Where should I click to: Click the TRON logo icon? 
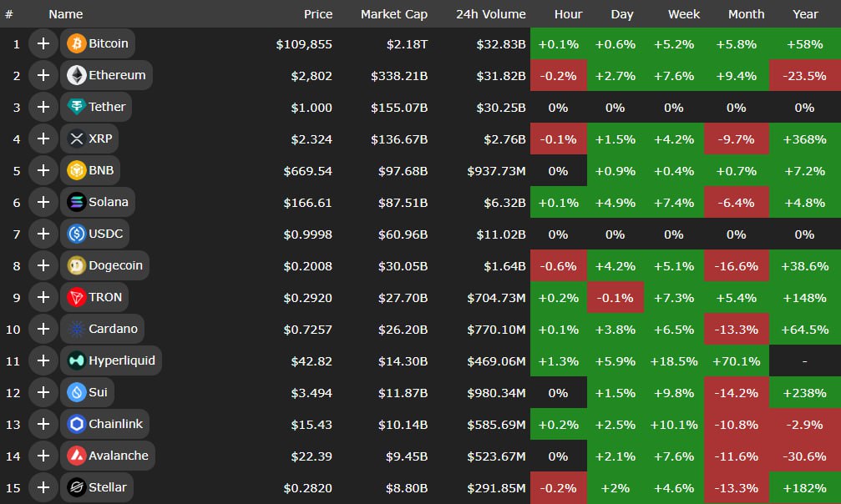coord(77,298)
